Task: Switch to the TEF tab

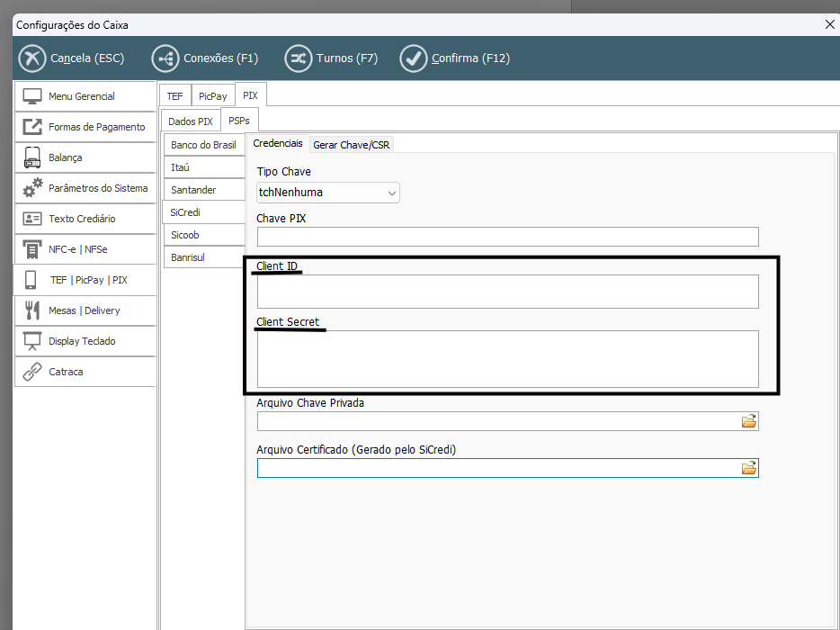Action: pyautogui.click(x=174, y=95)
